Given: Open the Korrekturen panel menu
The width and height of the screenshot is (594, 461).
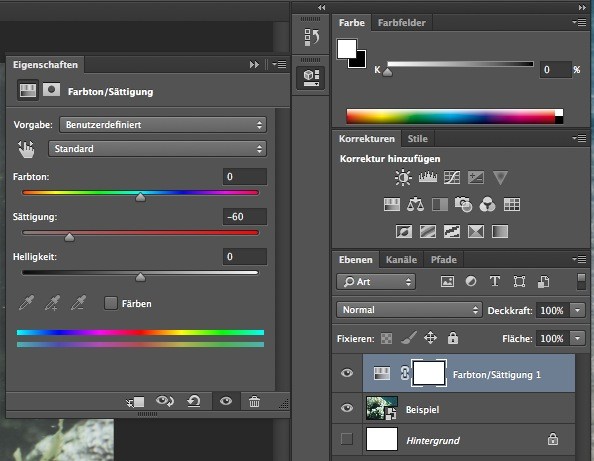Looking at the screenshot, I should click(x=580, y=139).
